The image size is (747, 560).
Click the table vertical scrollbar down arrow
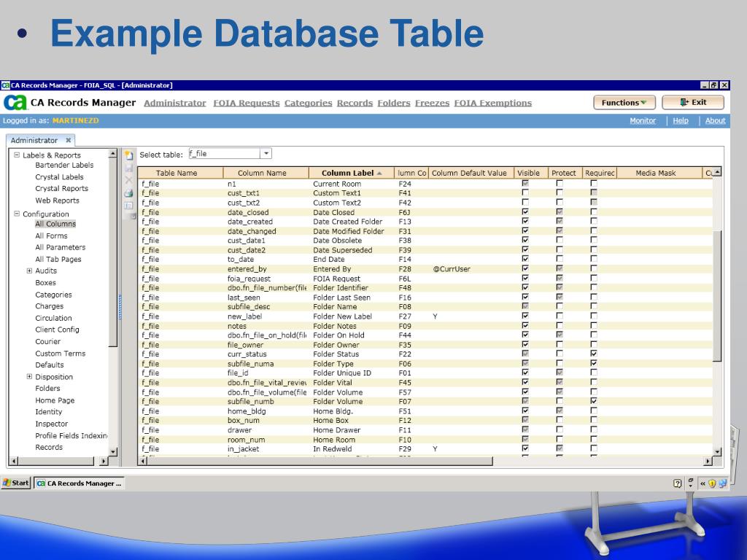pos(718,451)
